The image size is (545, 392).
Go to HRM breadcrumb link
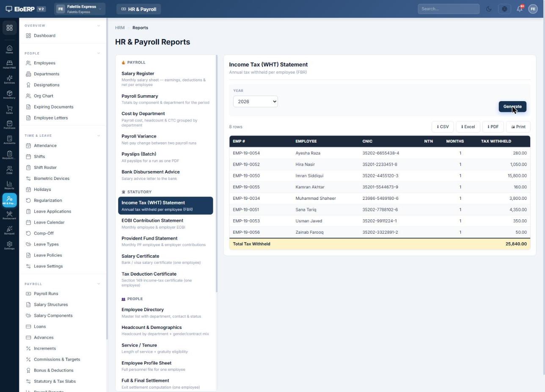120,28
